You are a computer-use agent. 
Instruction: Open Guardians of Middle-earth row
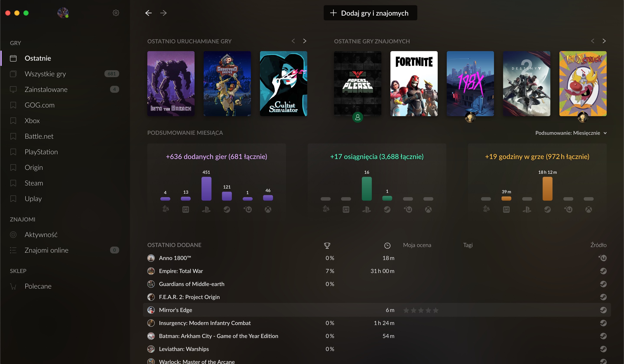point(377,284)
